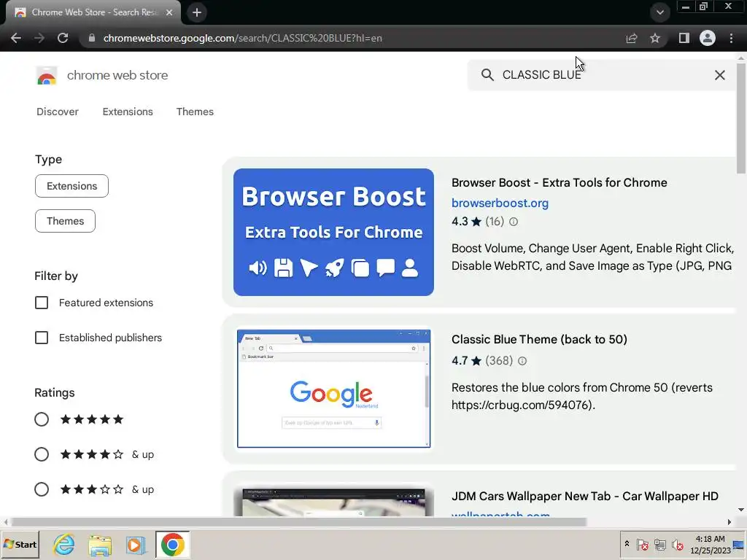Enable the Featured extensions checkbox
This screenshot has width=747, height=560.
click(42, 303)
